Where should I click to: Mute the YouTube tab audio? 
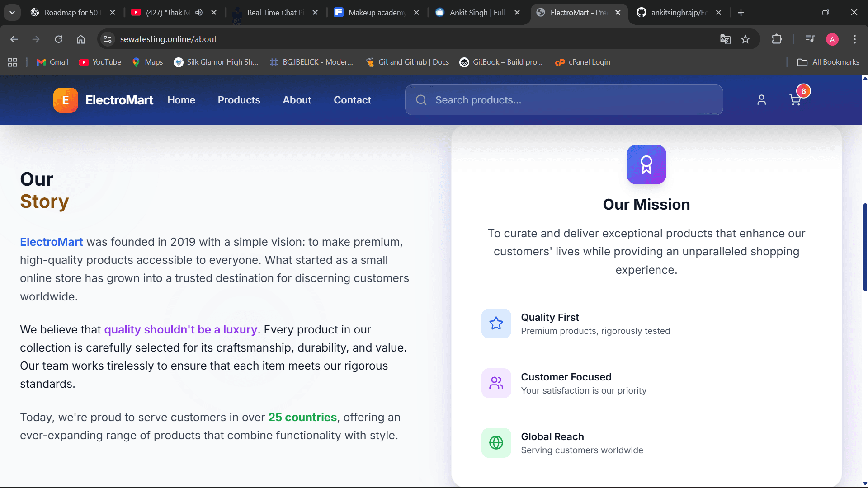[199, 13]
